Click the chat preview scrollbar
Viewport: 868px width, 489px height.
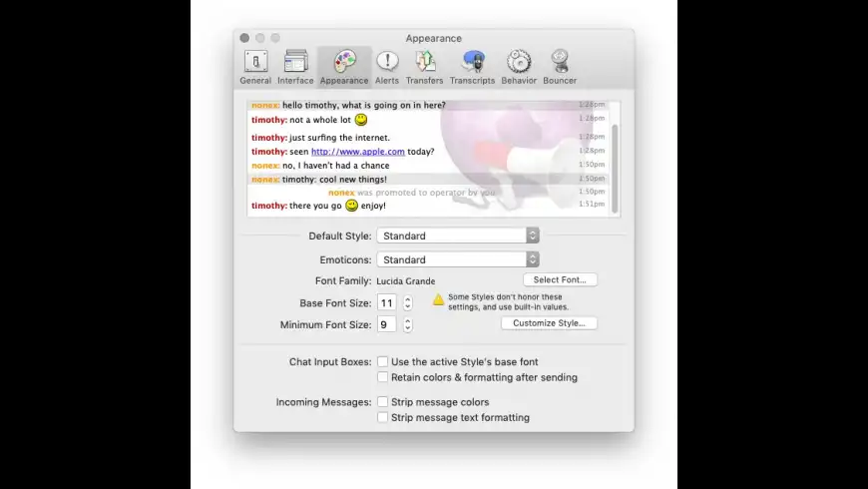click(x=615, y=169)
